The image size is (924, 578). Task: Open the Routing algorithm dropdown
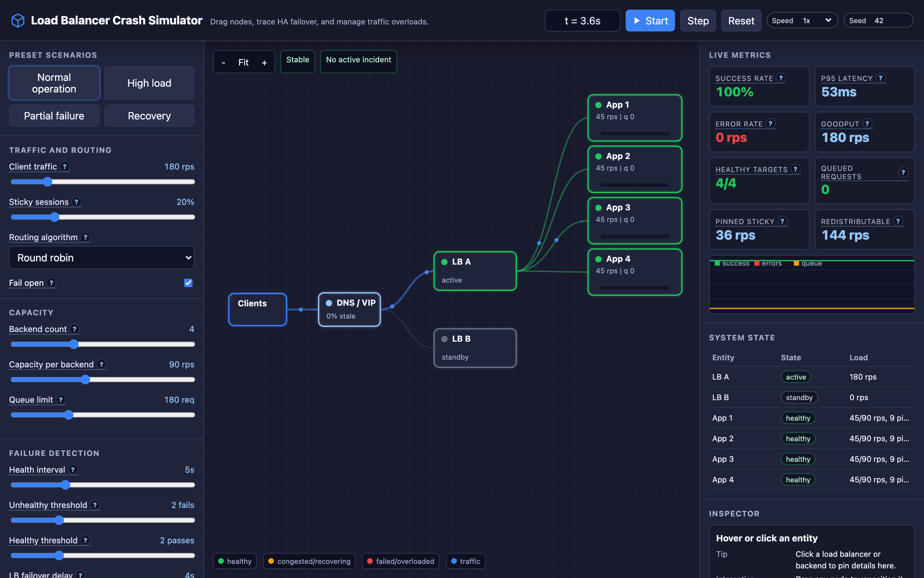point(102,258)
